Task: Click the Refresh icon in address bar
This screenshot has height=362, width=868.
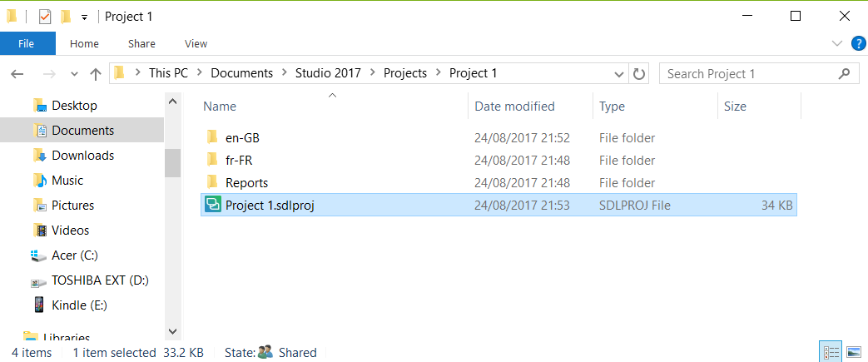Action: tap(639, 73)
